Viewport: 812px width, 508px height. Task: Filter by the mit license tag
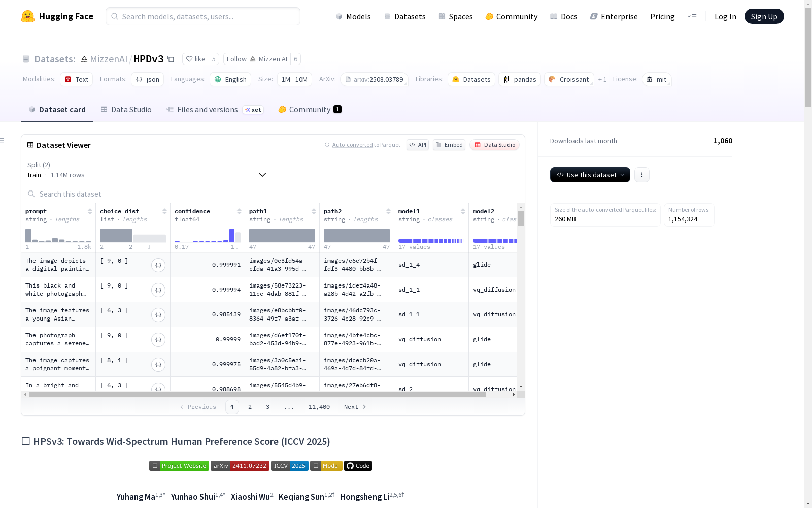(x=657, y=80)
